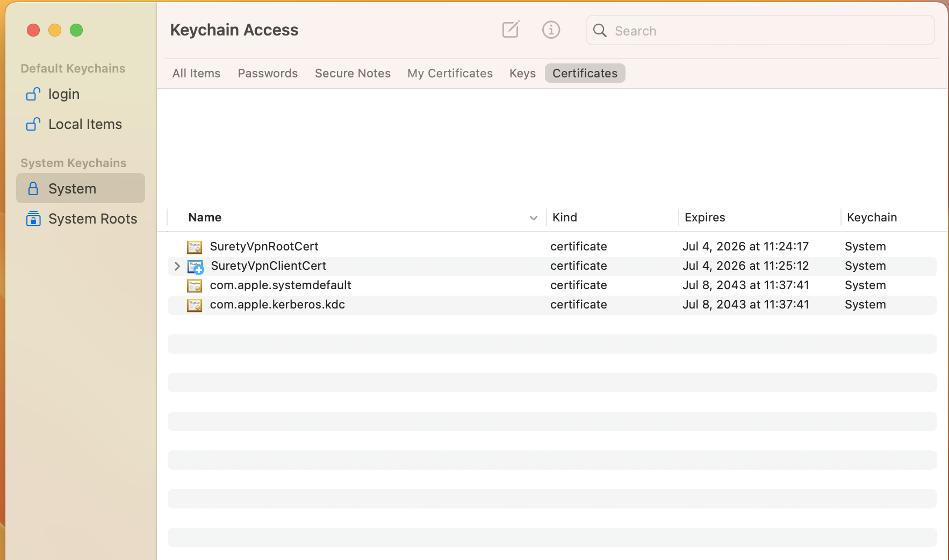Click the Name column sort chevron

[x=533, y=218]
